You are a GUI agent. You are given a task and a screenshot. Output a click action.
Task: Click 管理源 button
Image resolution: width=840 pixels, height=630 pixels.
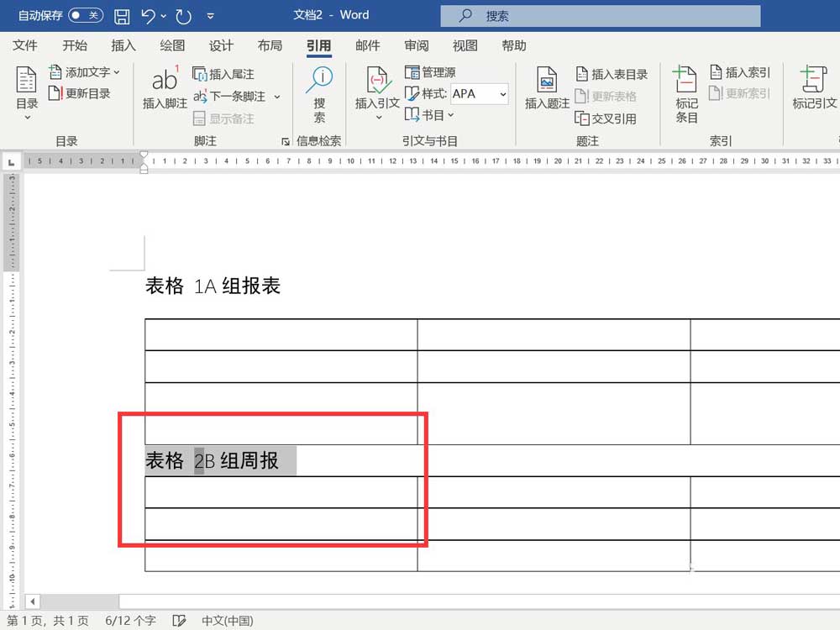point(430,72)
